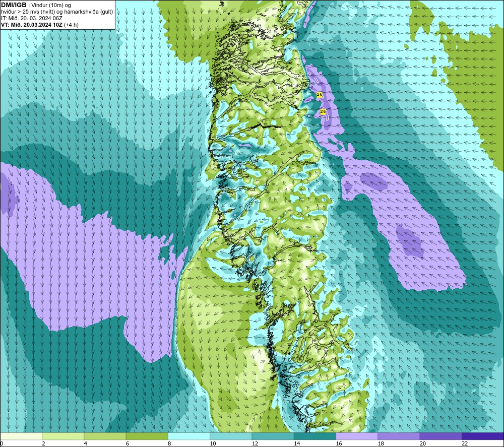Click the 4–6 m/s green legend swatch
Screen dimensions: 504x447
(x=105, y=436)
